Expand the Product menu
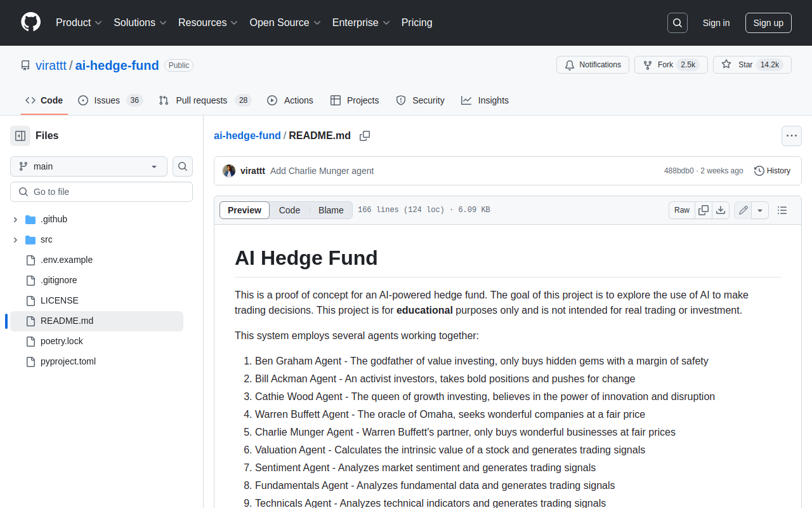812x508 pixels. [x=79, y=23]
